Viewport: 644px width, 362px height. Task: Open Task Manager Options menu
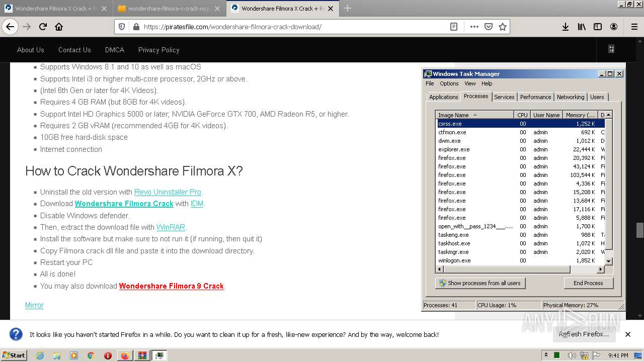tap(449, 83)
